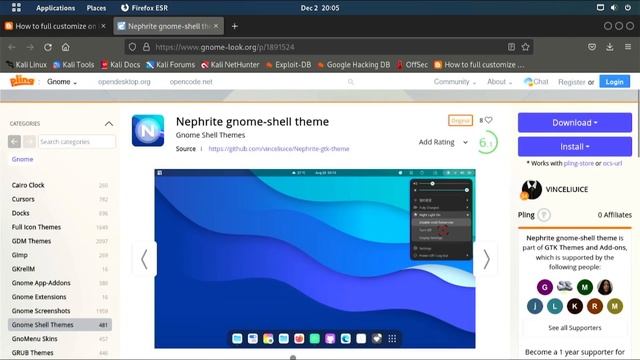Open the Kali Forums bookmark
Viewport: 640px width, 360px height.
(171, 64)
